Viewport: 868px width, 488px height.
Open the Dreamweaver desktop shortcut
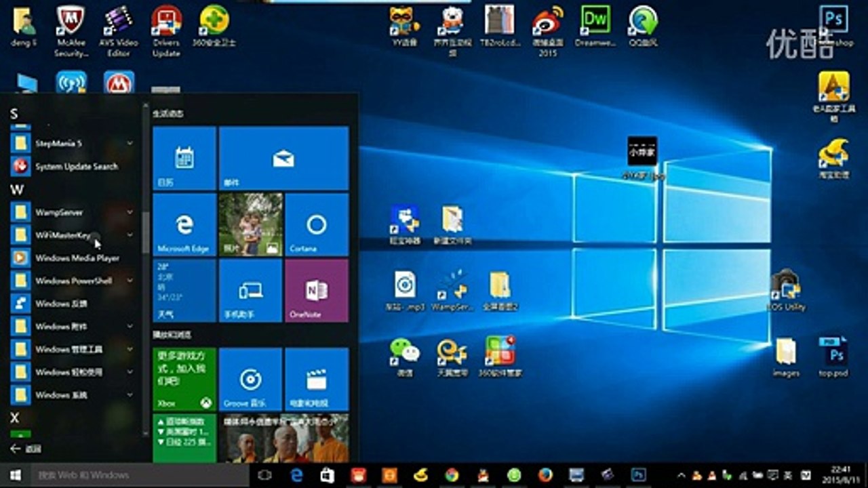click(595, 27)
